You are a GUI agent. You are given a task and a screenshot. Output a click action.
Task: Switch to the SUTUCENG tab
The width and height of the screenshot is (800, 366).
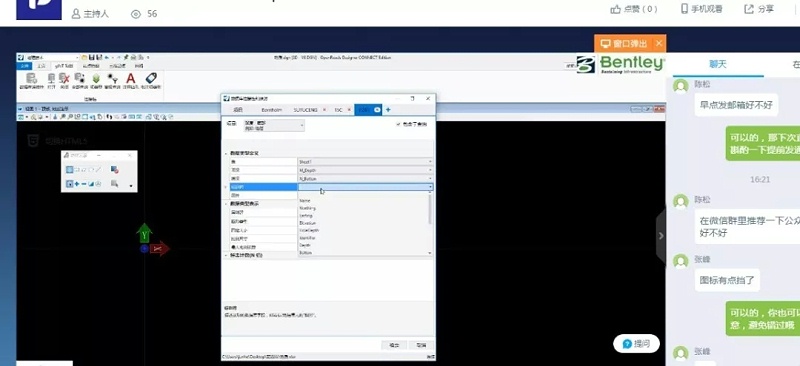pos(305,110)
